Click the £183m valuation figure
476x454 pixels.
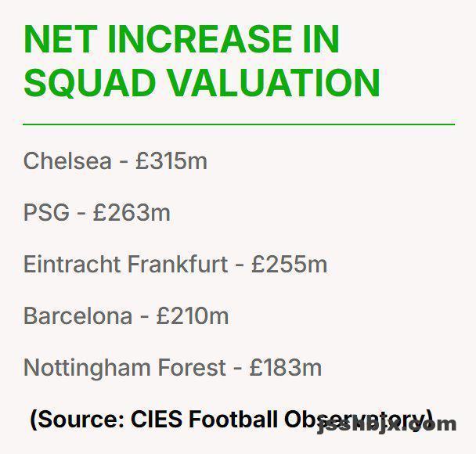tap(285, 368)
